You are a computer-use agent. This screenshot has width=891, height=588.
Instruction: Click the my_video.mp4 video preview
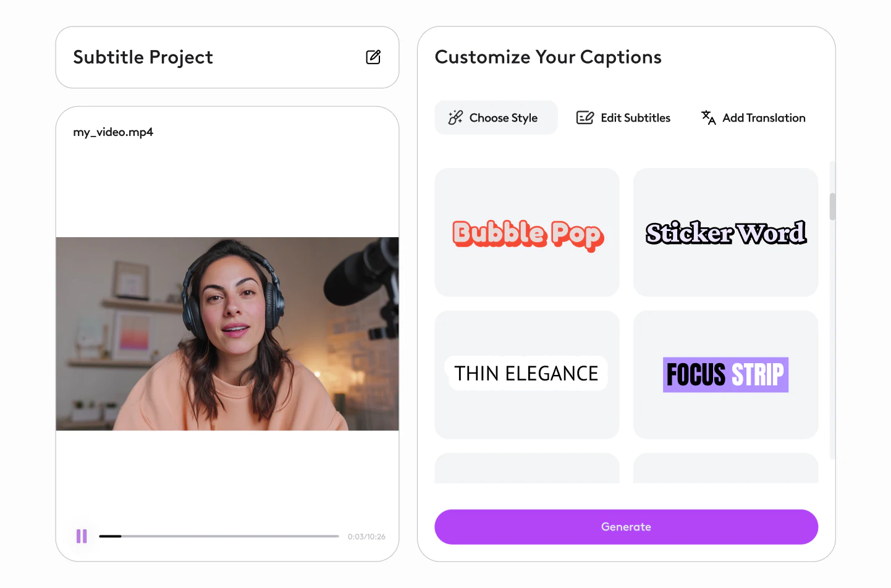coord(227,334)
